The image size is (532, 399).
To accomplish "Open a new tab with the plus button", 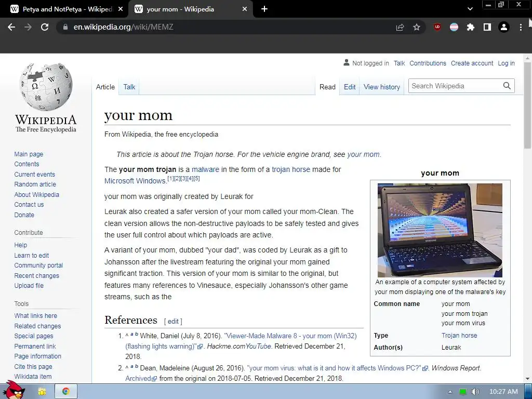I will coord(264,9).
